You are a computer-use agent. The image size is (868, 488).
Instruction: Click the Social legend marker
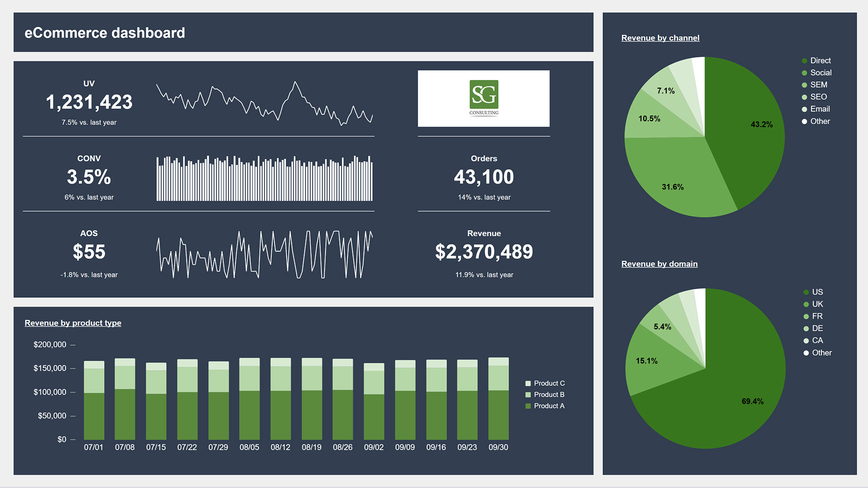click(804, 73)
